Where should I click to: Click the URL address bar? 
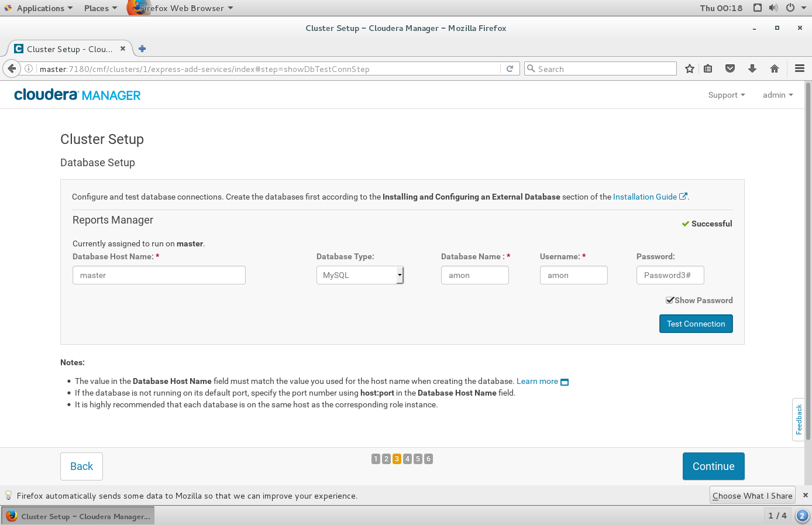click(x=269, y=68)
